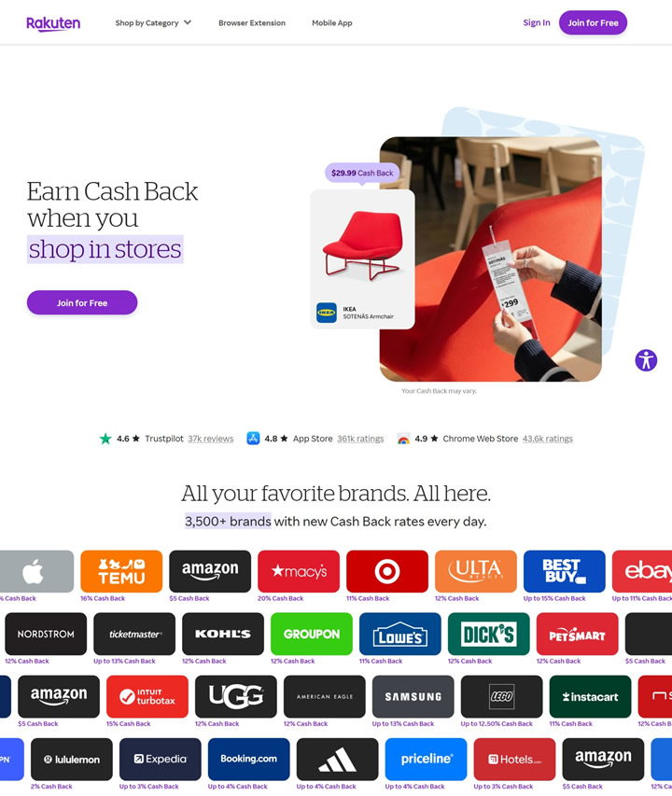Expand the Shop by Category dropdown

click(153, 22)
